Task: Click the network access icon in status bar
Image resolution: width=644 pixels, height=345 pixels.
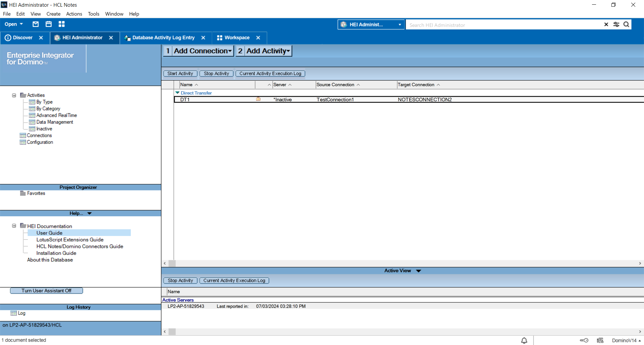Action: point(600,340)
